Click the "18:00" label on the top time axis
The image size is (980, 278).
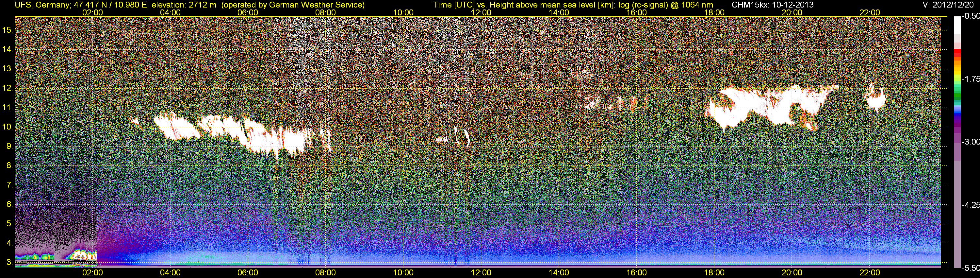pos(714,12)
